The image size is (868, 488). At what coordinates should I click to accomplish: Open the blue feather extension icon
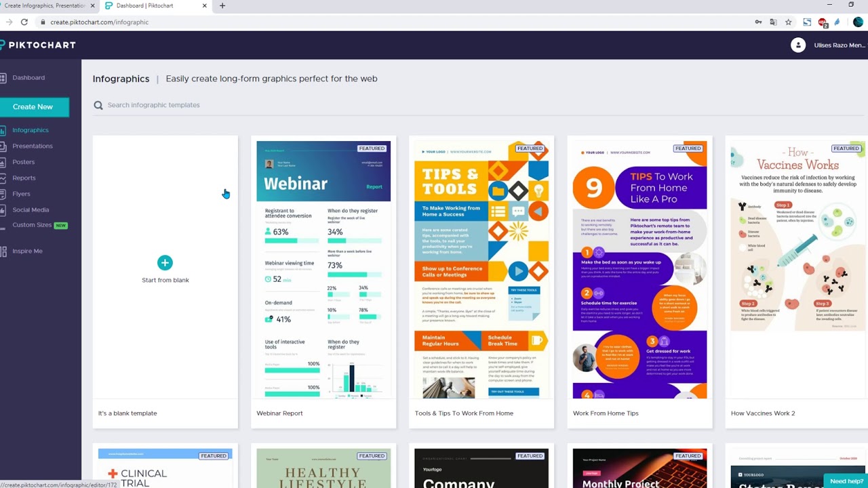tap(837, 22)
